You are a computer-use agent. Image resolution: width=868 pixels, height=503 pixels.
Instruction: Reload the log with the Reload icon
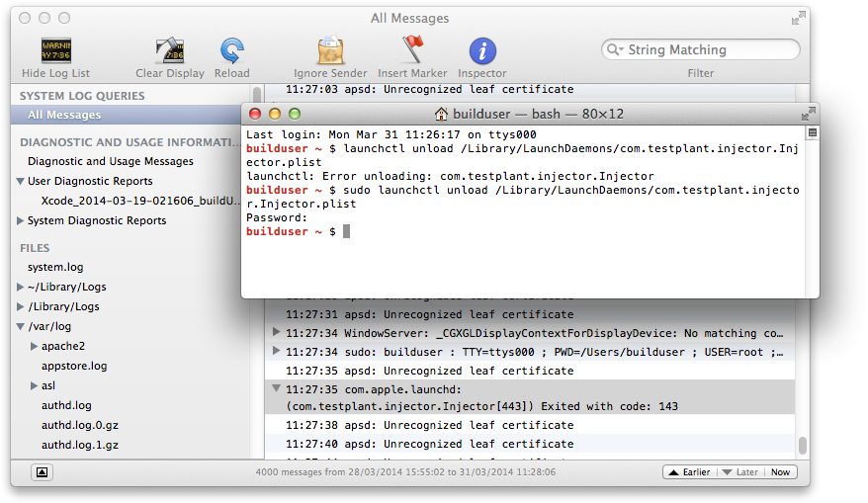pos(232,51)
